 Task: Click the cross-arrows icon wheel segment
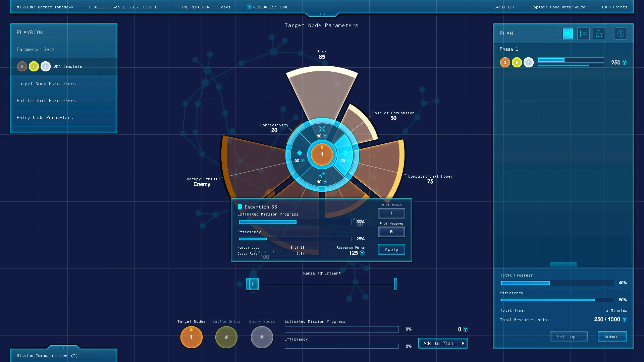tap(322, 129)
